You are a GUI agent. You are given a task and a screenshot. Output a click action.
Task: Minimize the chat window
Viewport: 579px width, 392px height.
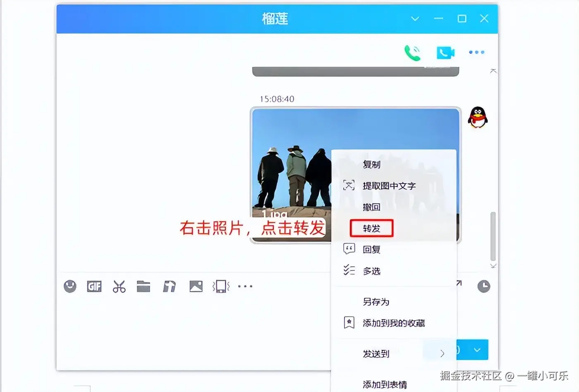pos(438,19)
